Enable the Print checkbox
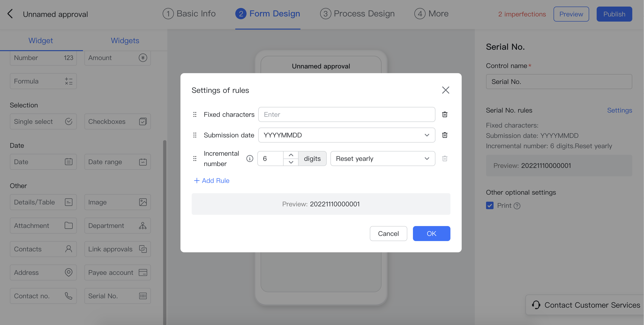644x325 pixels. (x=490, y=205)
